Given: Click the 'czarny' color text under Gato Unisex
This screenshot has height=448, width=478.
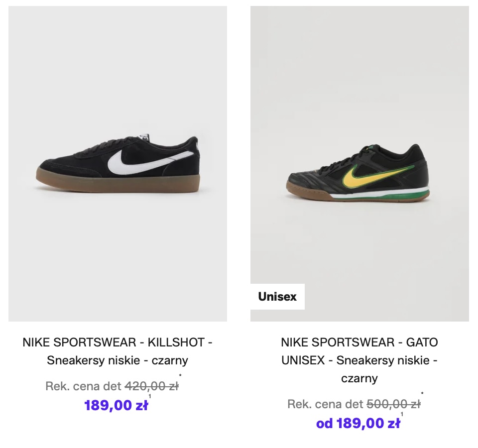Looking at the screenshot, I should (x=359, y=378).
